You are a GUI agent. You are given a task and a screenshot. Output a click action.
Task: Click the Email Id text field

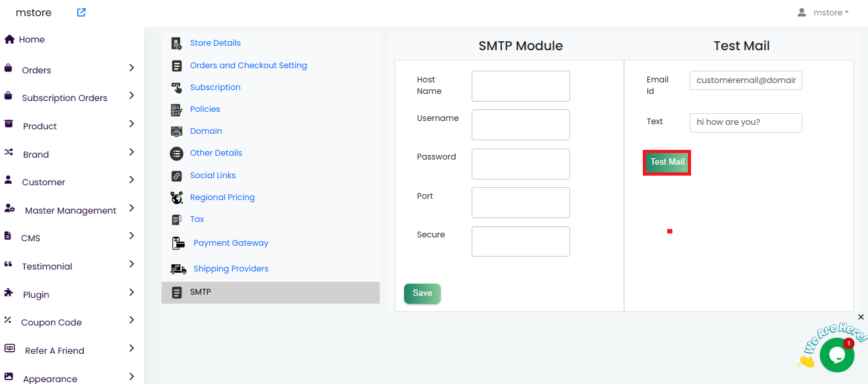[746, 80]
